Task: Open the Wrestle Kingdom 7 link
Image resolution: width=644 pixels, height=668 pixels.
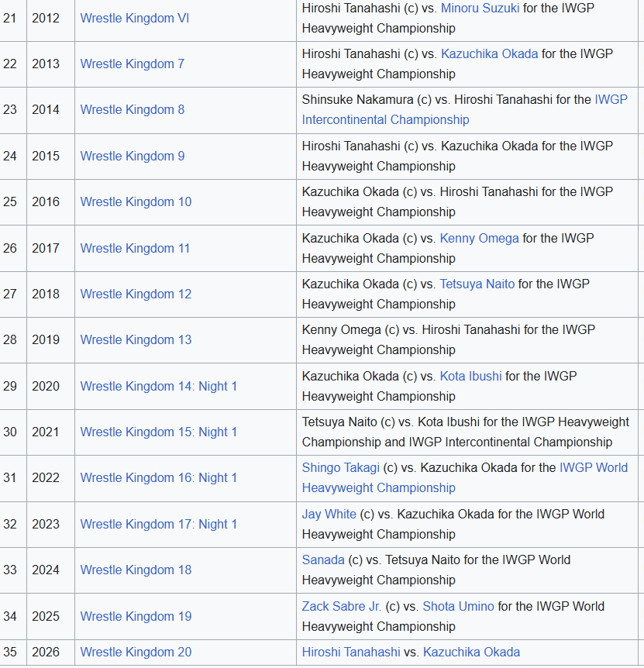Action: [x=133, y=64]
